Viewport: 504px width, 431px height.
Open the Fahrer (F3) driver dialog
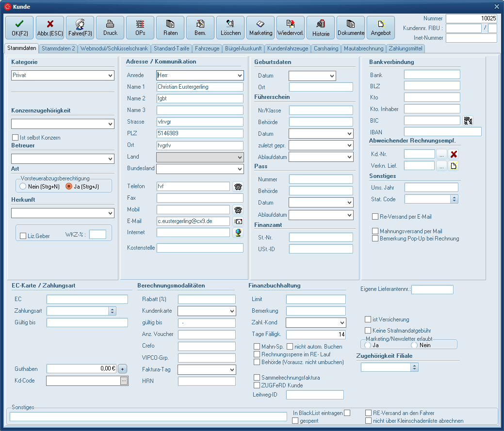(80, 28)
